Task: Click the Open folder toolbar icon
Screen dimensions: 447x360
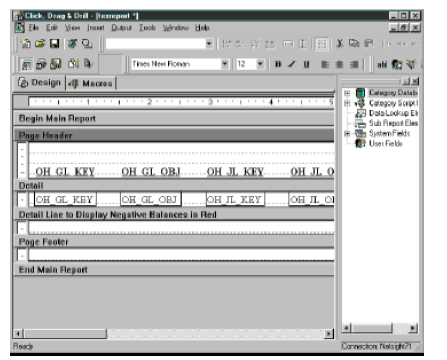Action: coord(40,44)
